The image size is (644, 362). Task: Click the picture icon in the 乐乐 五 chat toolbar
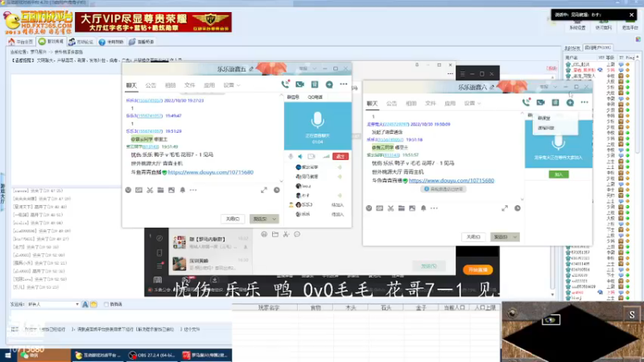pos(171,190)
